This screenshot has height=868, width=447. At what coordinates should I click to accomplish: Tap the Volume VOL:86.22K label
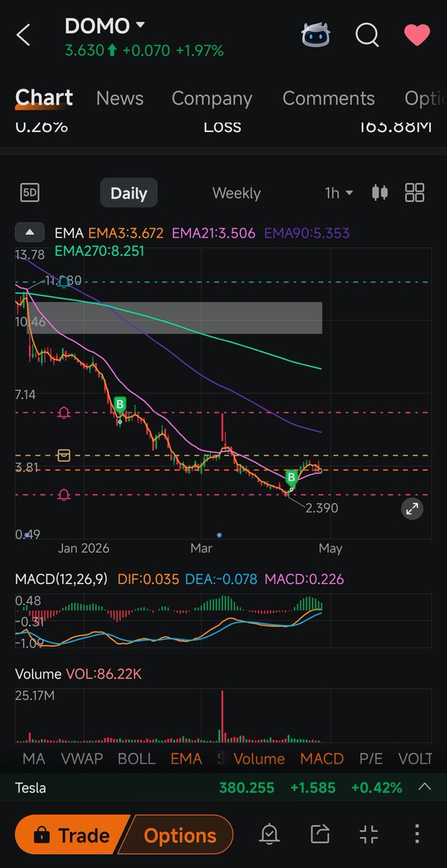coord(78,674)
